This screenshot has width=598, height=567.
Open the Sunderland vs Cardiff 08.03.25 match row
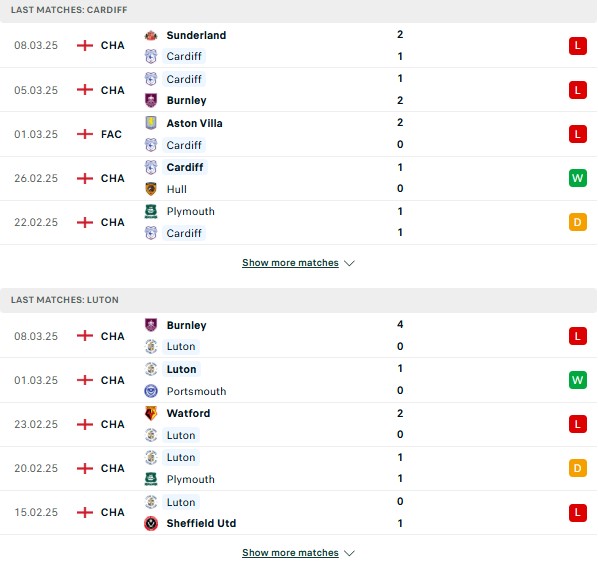(298, 45)
